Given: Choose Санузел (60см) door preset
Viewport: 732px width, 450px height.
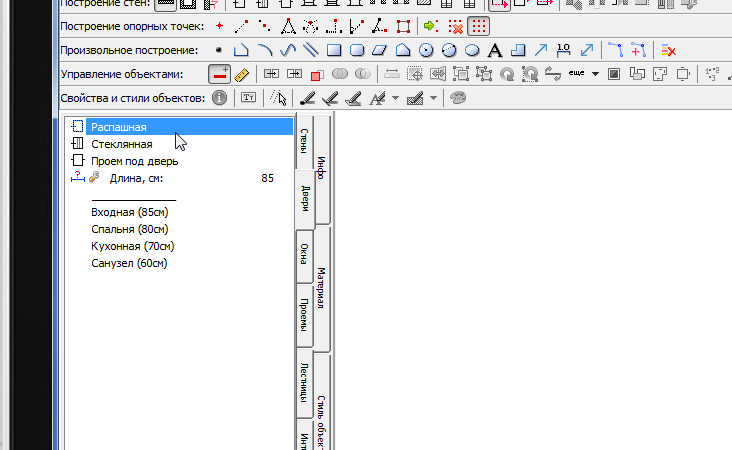Looking at the screenshot, I should (x=128, y=263).
